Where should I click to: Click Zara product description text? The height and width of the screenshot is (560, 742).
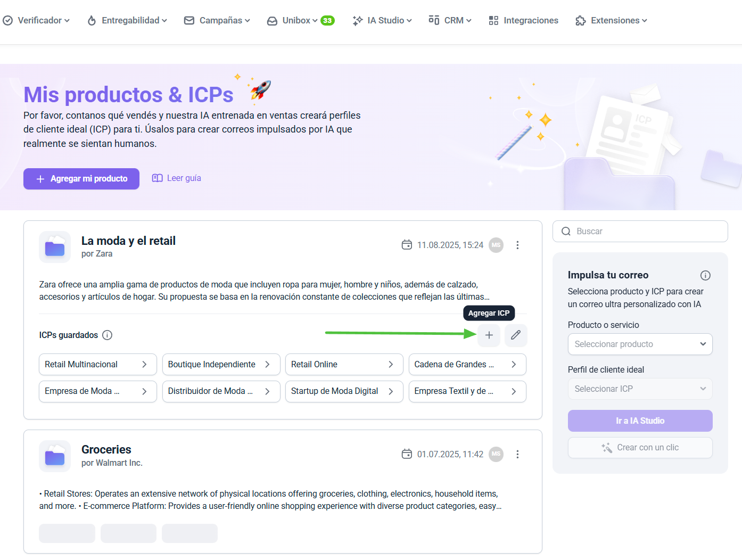265,291
